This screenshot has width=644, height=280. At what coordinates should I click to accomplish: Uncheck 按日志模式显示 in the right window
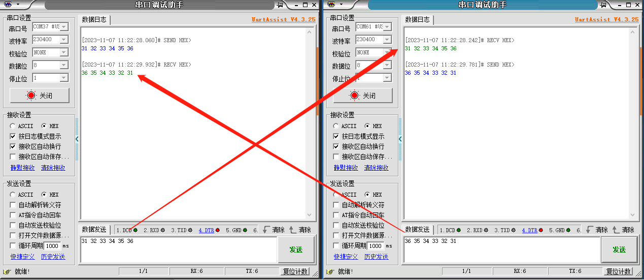pos(336,136)
